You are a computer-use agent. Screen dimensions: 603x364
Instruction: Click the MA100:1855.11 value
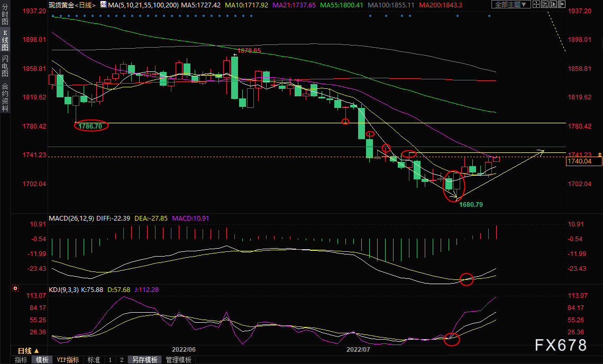coord(391,5)
